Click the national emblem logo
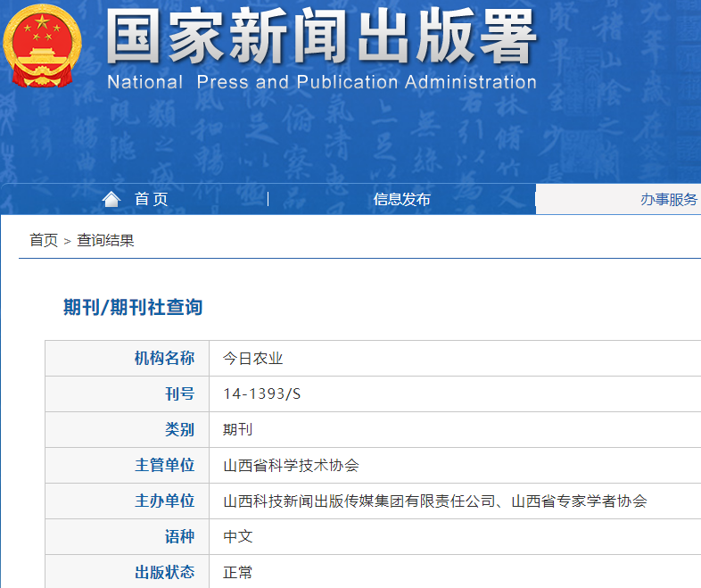The image size is (701, 588). [x=42, y=46]
